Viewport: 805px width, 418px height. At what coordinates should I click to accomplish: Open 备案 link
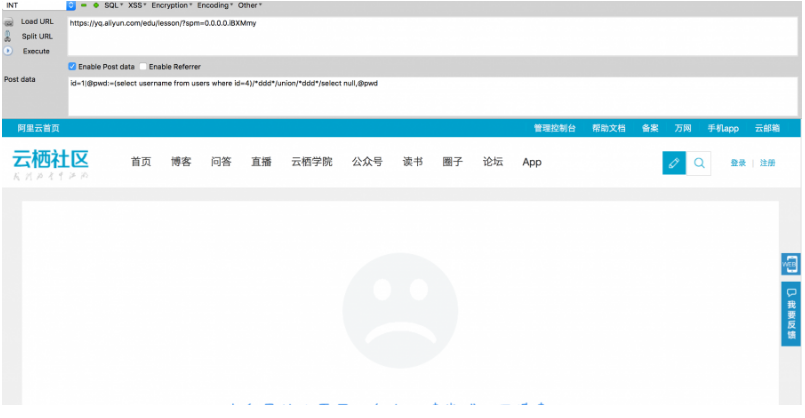[x=650, y=128]
